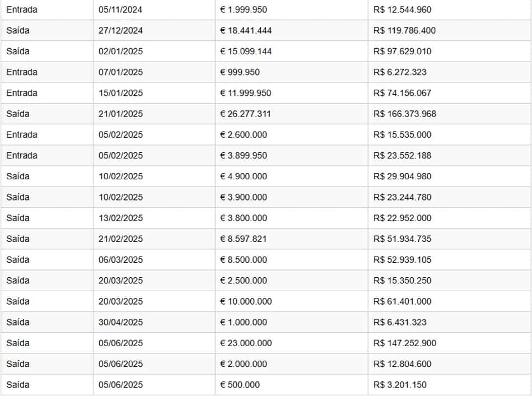Click the R$ 23.244.780 value
The image size is (532, 396).
(x=402, y=197)
